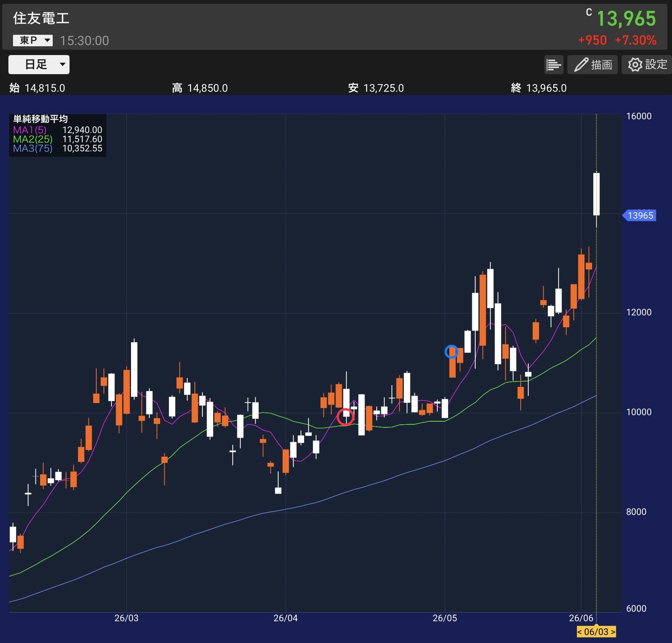Click the +950 price change
Image resolution: width=672 pixels, height=643 pixels.
592,40
